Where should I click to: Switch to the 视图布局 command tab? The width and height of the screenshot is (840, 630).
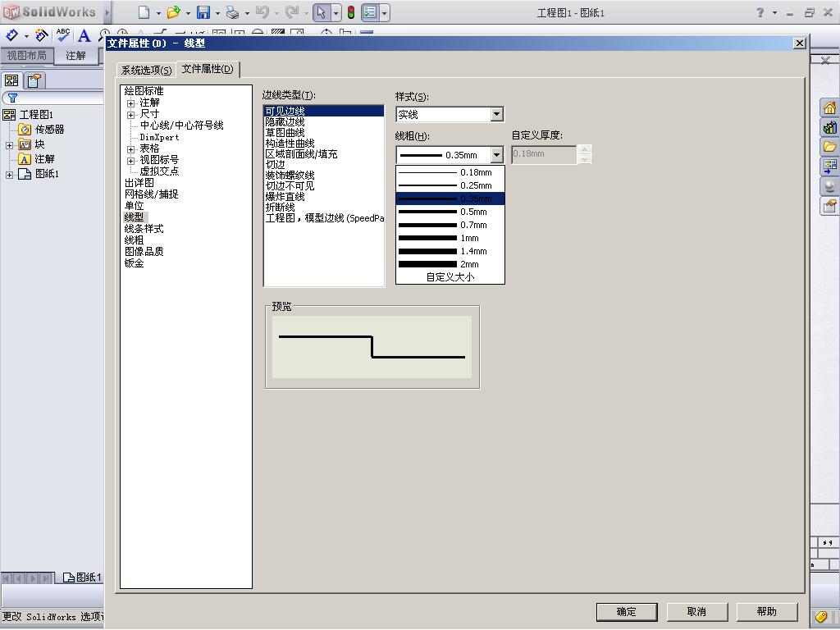(x=27, y=56)
